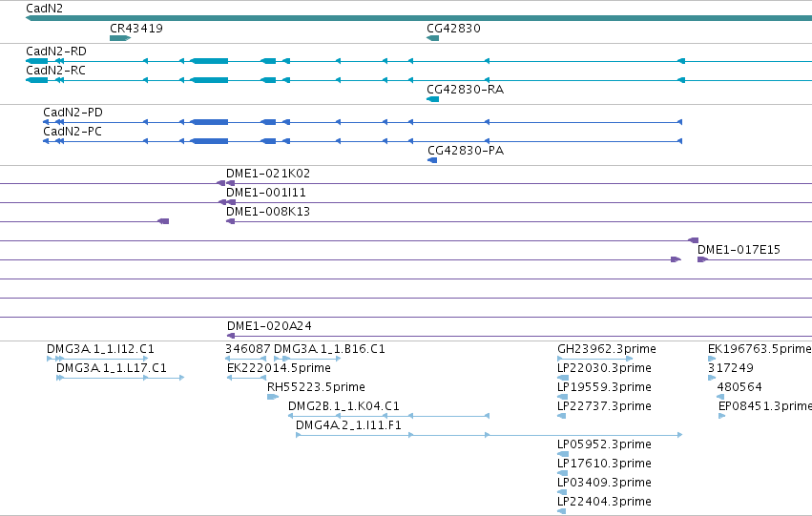Click DMG4A.2_1.I11.F1 label
This screenshot has height=516, width=812.
click(348, 425)
